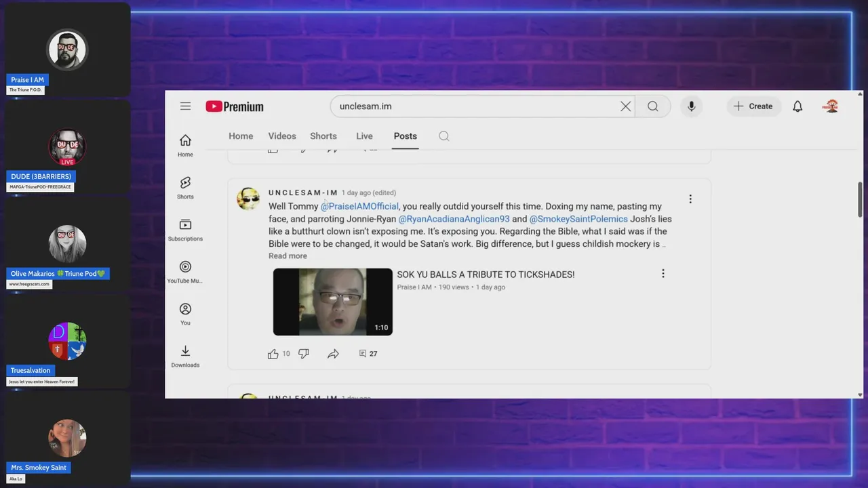Clear the search box with the X
Image resolution: width=868 pixels, height=488 pixels.
(x=625, y=106)
